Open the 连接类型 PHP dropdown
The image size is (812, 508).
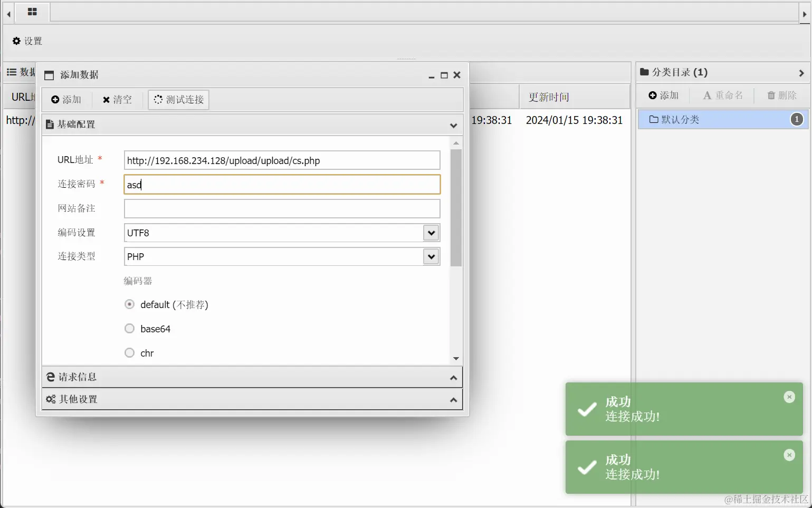431,256
